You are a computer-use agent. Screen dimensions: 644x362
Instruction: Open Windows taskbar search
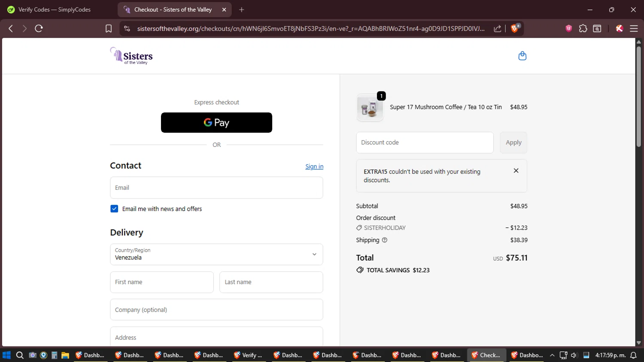(20, 355)
